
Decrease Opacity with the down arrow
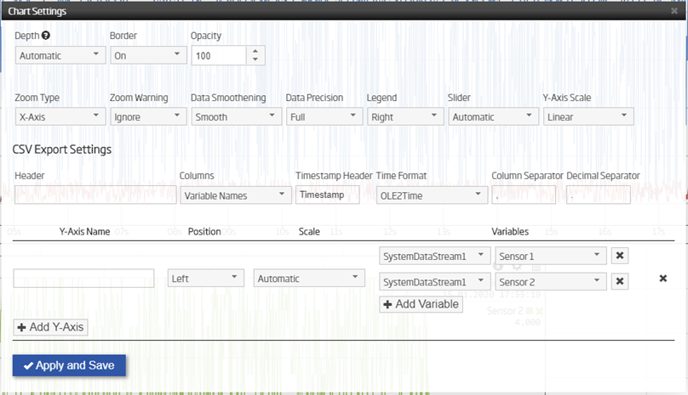pos(255,60)
